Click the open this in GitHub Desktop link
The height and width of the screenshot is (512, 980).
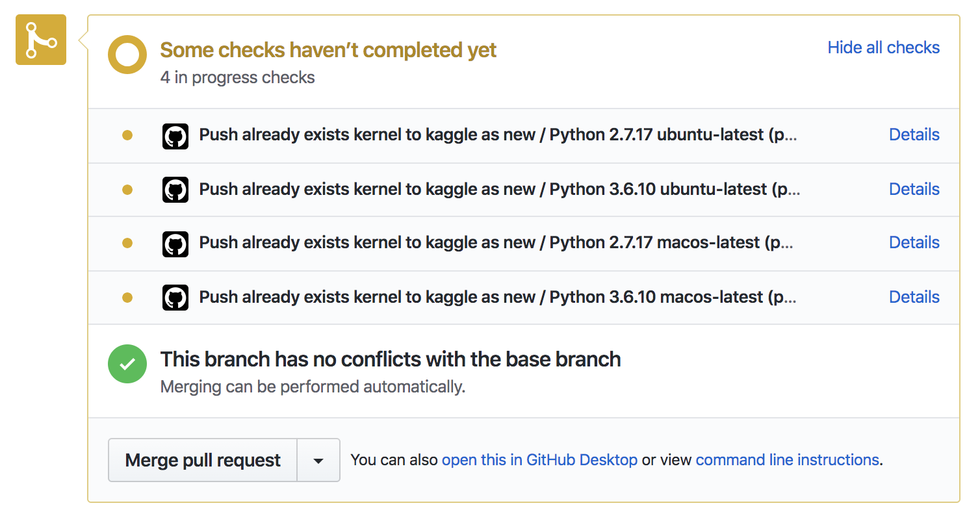point(539,460)
